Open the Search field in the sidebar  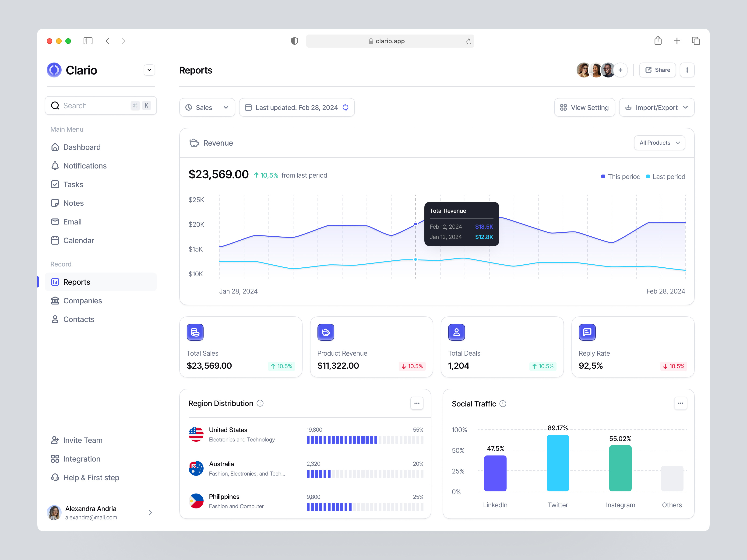[x=100, y=105]
